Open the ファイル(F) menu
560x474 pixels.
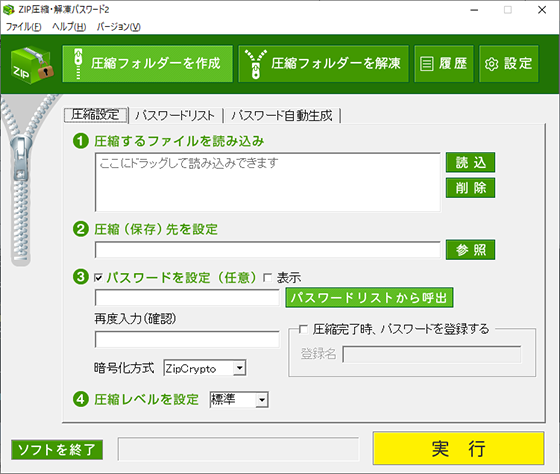[24, 27]
